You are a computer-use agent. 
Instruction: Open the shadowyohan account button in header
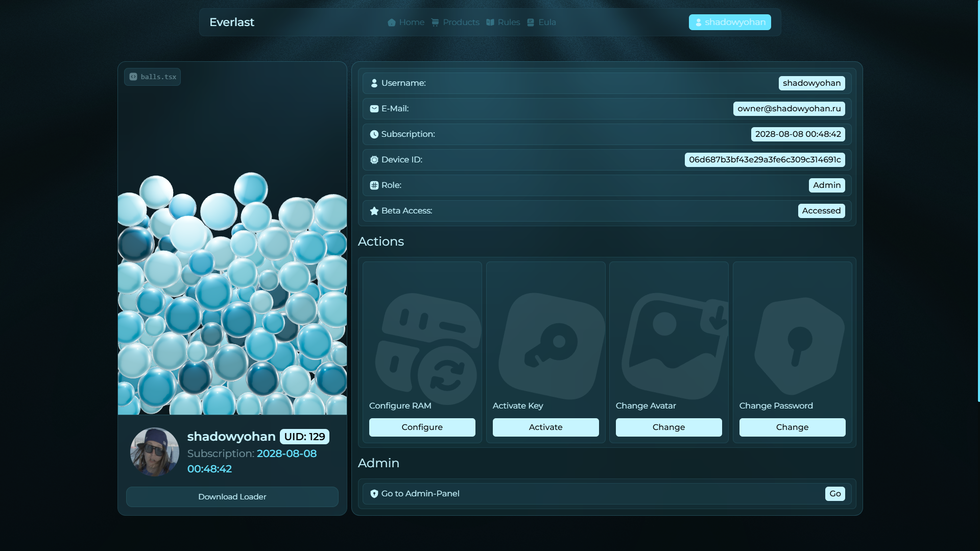tap(730, 22)
